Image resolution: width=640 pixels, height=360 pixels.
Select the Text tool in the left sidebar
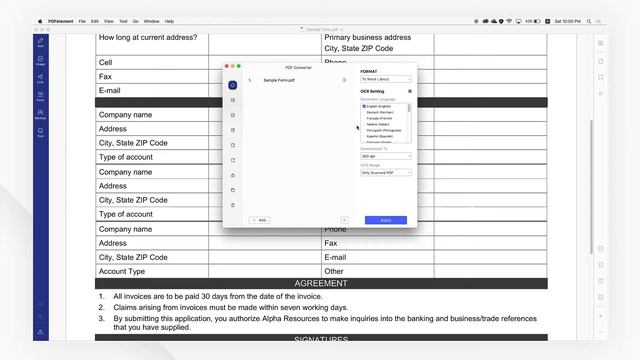click(x=40, y=42)
